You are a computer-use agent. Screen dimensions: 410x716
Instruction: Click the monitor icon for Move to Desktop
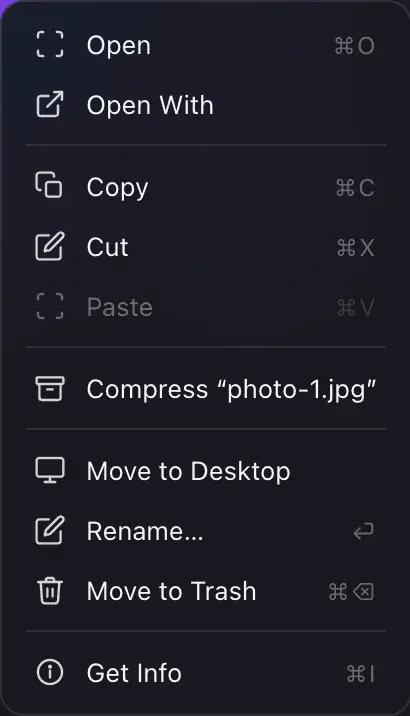pos(50,470)
